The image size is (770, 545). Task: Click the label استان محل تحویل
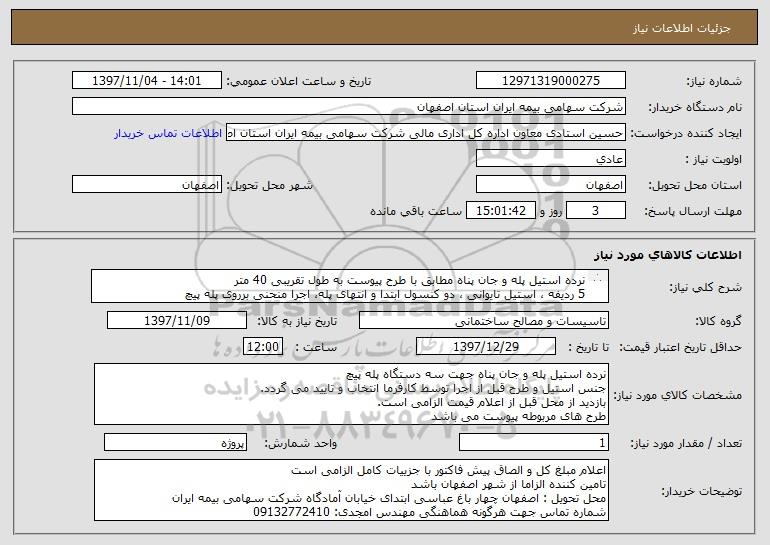pos(695,186)
